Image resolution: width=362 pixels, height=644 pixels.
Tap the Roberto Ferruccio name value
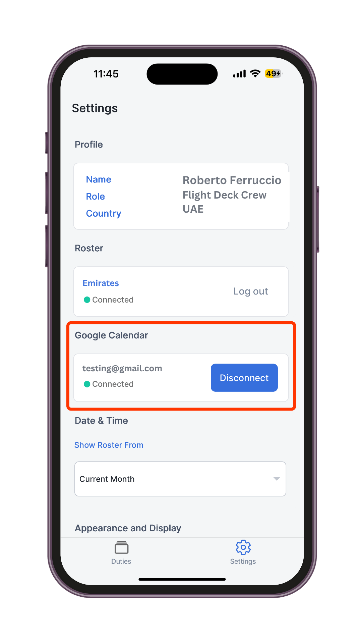[232, 180]
